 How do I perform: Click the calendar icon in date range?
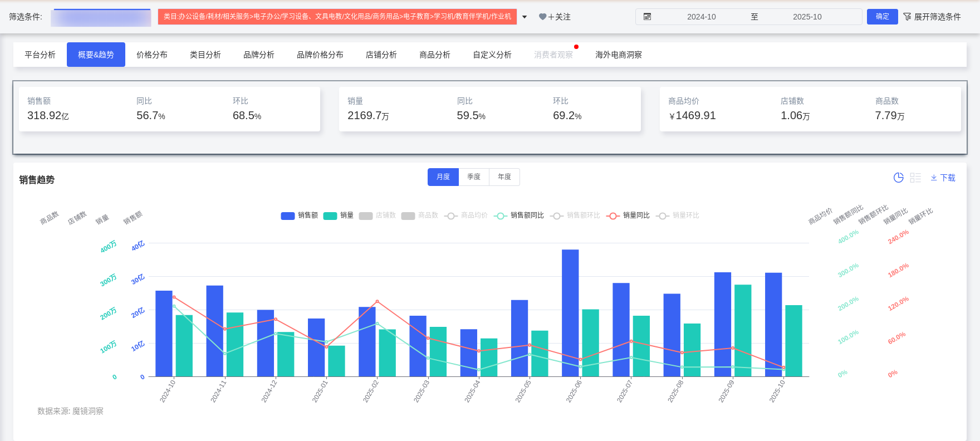pos(647,17)
